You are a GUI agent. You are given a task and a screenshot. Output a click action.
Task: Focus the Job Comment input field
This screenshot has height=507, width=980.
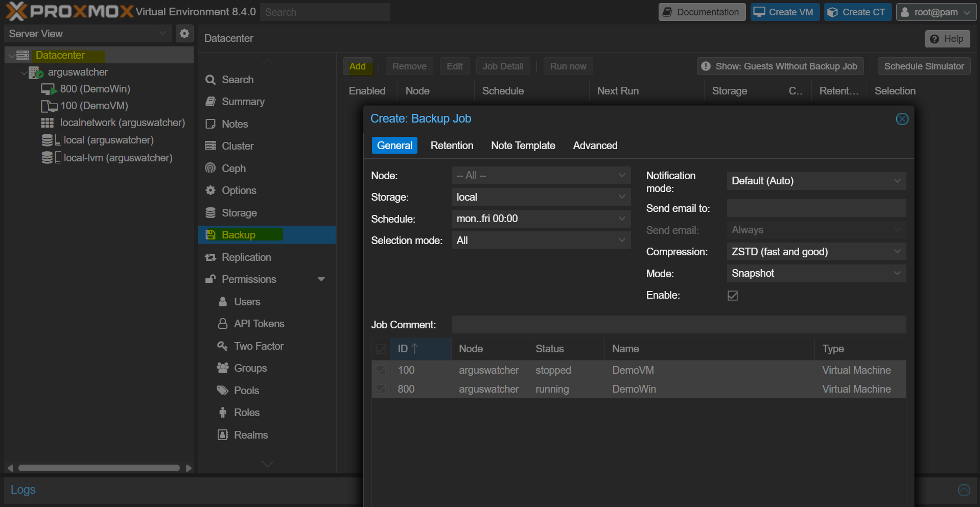[679, 325]
